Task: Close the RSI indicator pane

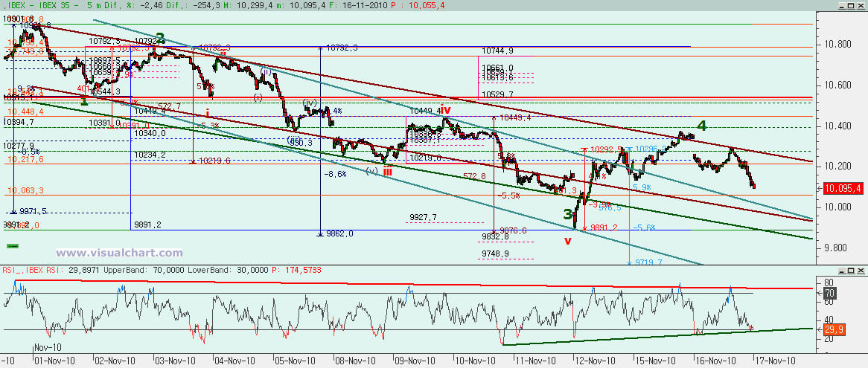Action: 859,270
